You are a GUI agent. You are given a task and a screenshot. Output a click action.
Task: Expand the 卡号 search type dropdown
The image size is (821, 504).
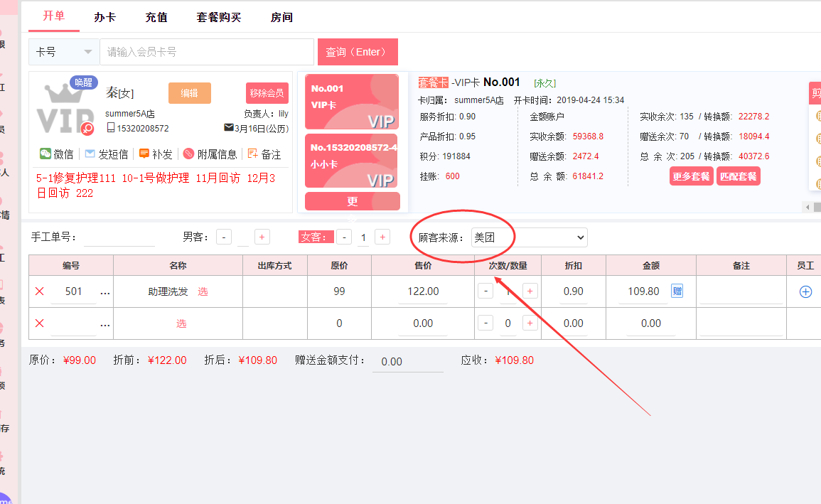coord(64,52)
